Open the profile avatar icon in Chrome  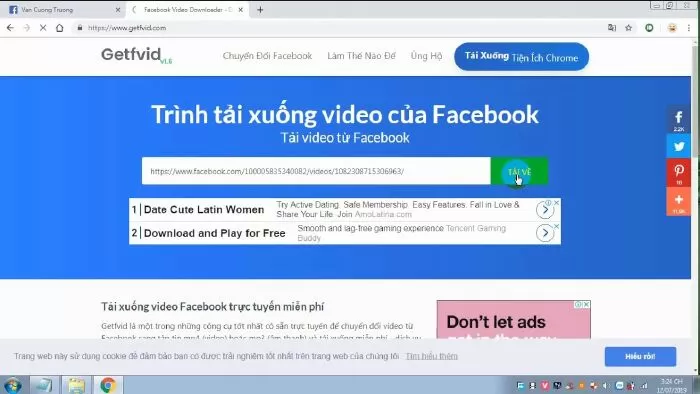[x=672, y=28]
